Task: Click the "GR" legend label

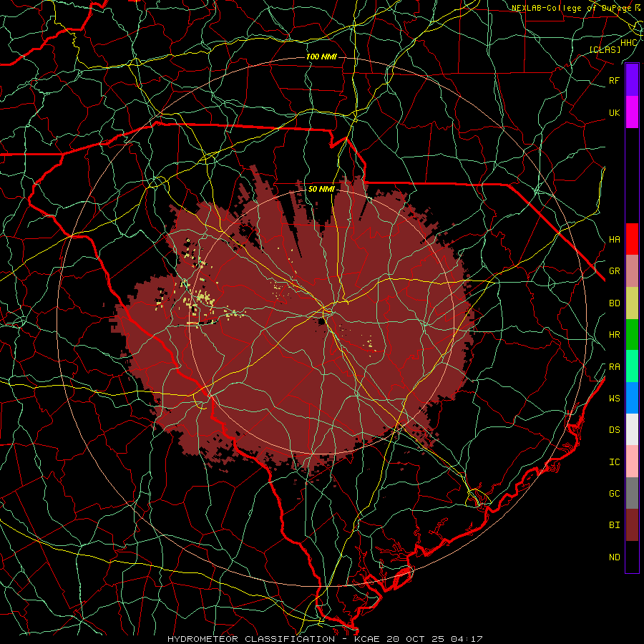Action: pyautogui.click(x=614, y=271)
